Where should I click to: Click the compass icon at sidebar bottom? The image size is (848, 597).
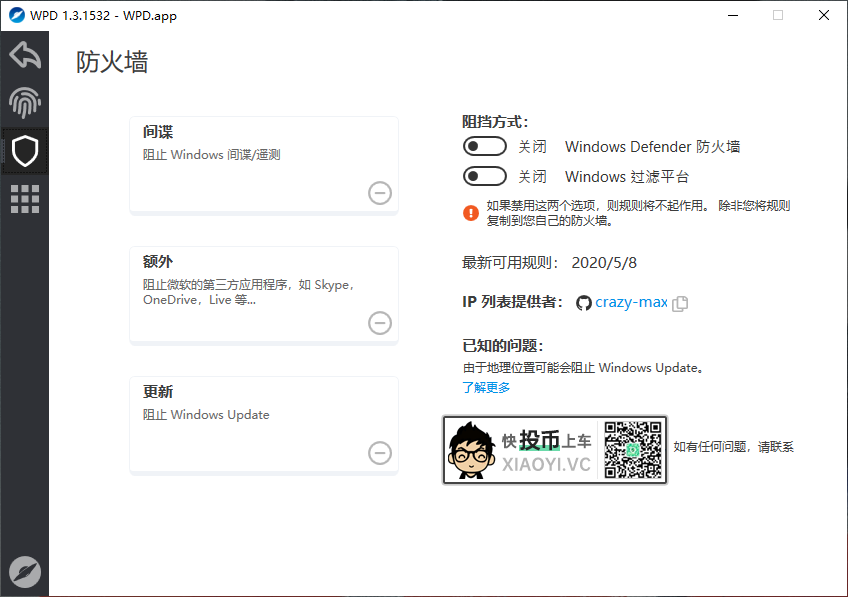click(24, 571)
